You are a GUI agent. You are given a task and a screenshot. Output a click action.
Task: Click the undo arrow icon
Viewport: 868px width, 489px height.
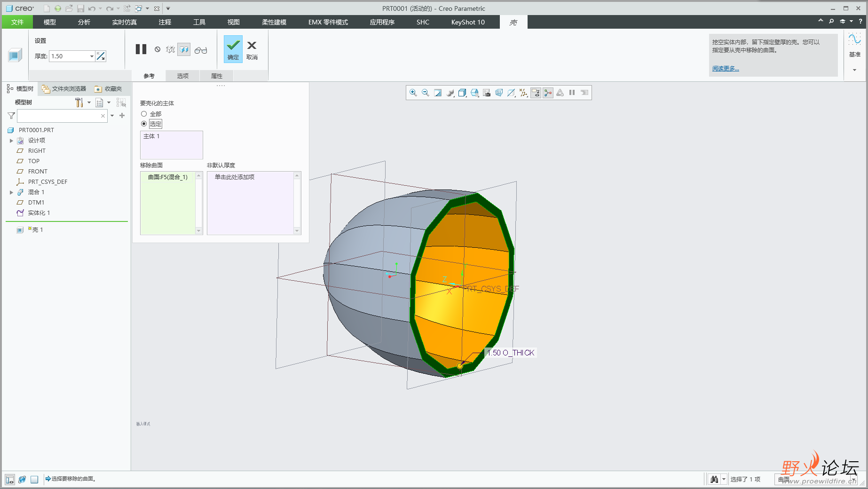[92, 8]
